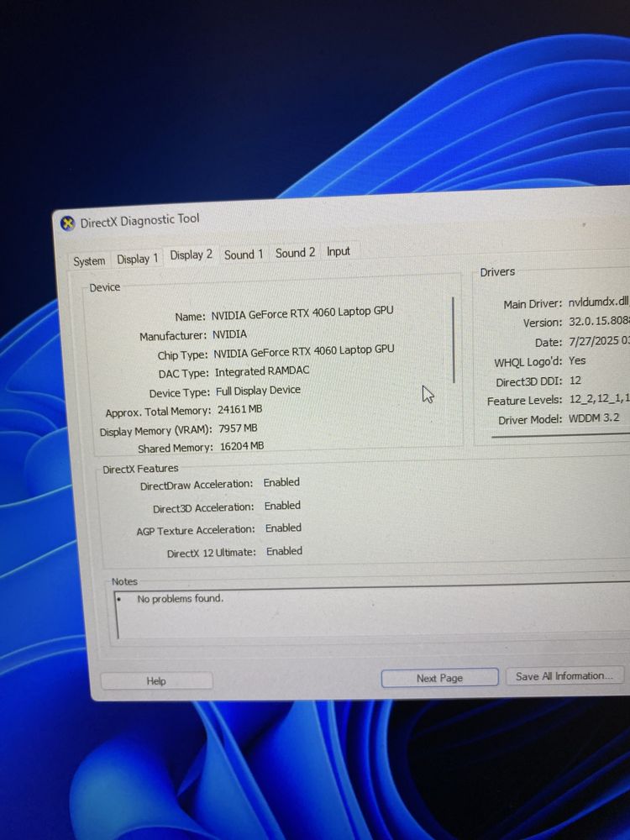Viewport: 630px width, 840px height.
Task: Select the device name NVIDIA GeForce RTX 4060 value
Action: pos(302,312)
